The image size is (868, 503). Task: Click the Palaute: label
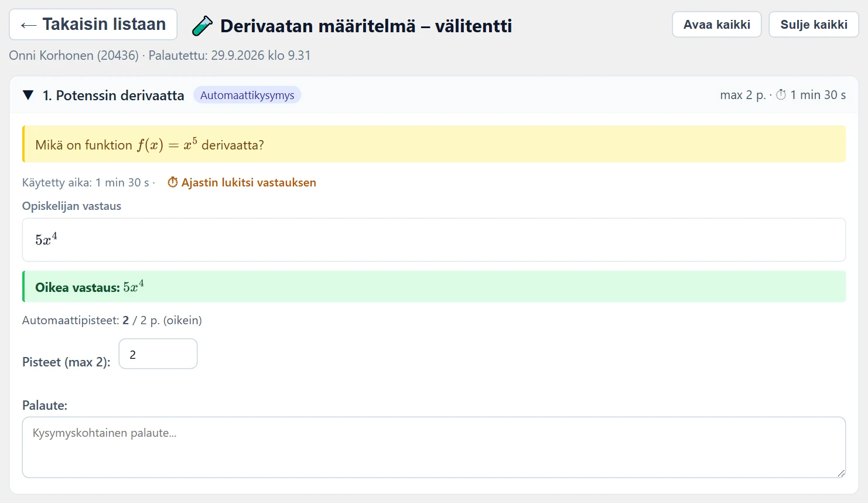(x=45, y=405)
